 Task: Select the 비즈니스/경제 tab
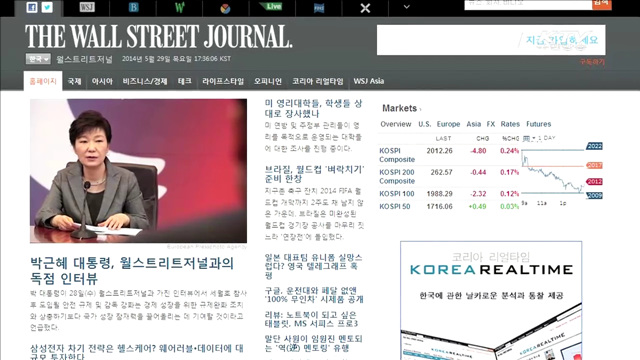coord(145,81)
